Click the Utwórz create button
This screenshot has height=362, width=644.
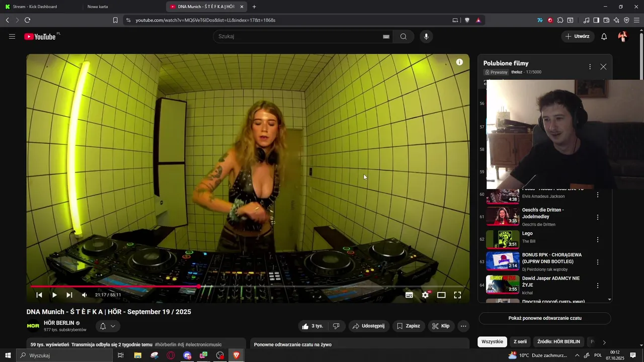coord(577,36)
